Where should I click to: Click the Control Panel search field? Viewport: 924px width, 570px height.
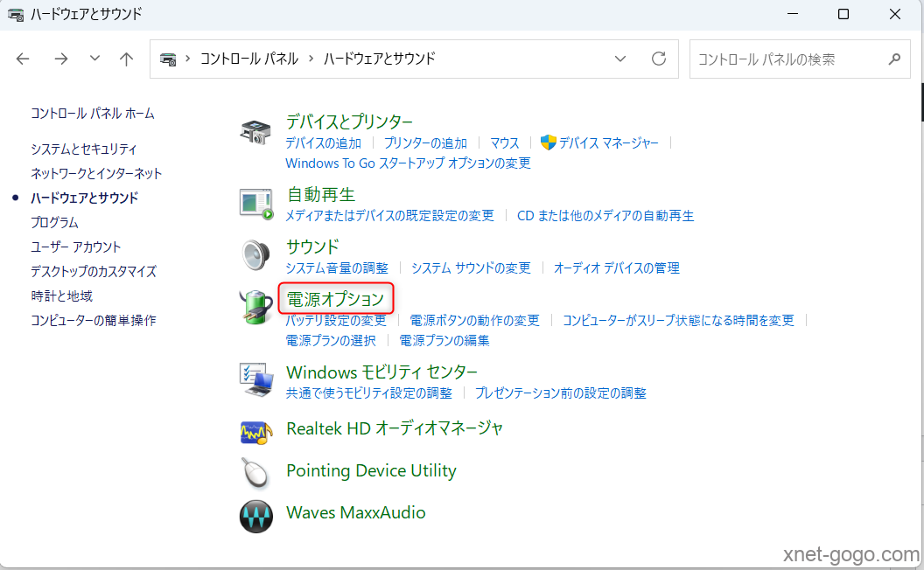click(x=787, y=59)
